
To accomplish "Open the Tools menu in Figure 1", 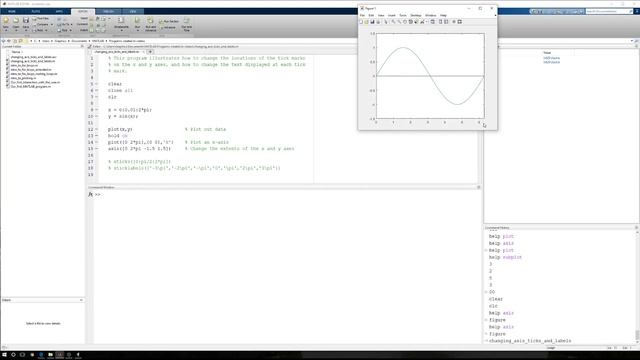I will point(403,16).
